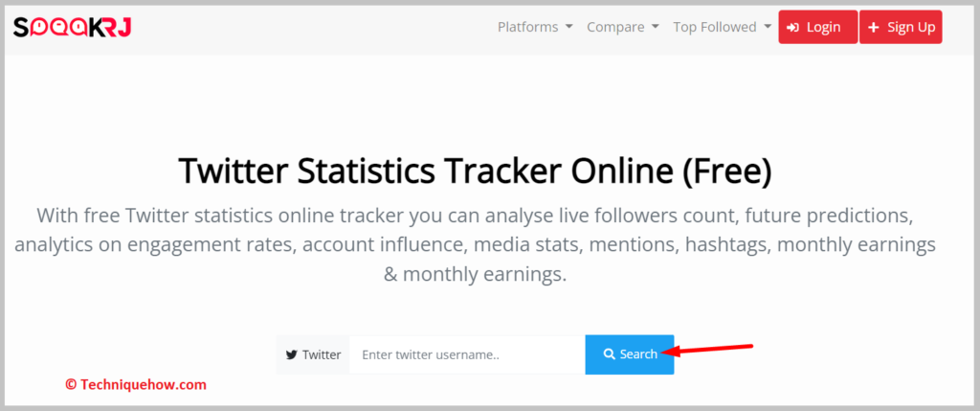Click the Top Followed caret arrow
Image resolution: width=980 pixels, height=411 pixels.
pyautogui.click(x=768, y=27)
